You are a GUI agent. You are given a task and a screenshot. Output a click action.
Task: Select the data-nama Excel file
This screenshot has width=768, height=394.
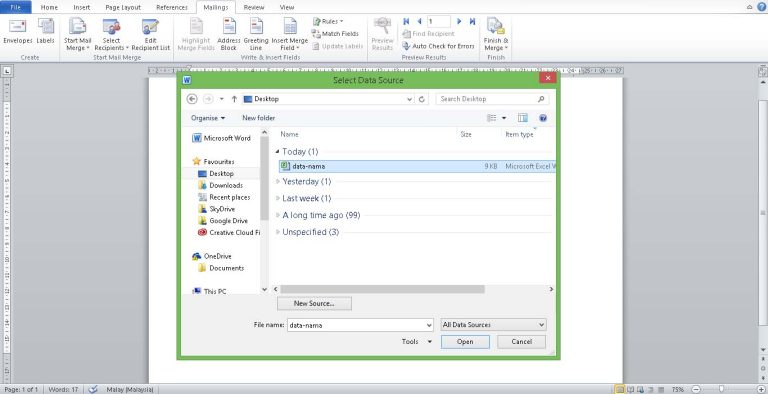point(417,167)
